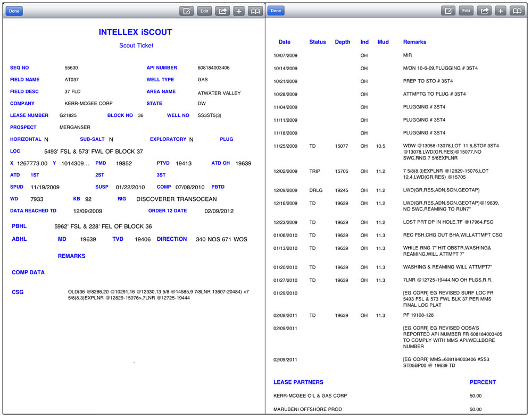Tap share icon in right toolbar
Screen dimensions: 532x420
pos(484,11)
